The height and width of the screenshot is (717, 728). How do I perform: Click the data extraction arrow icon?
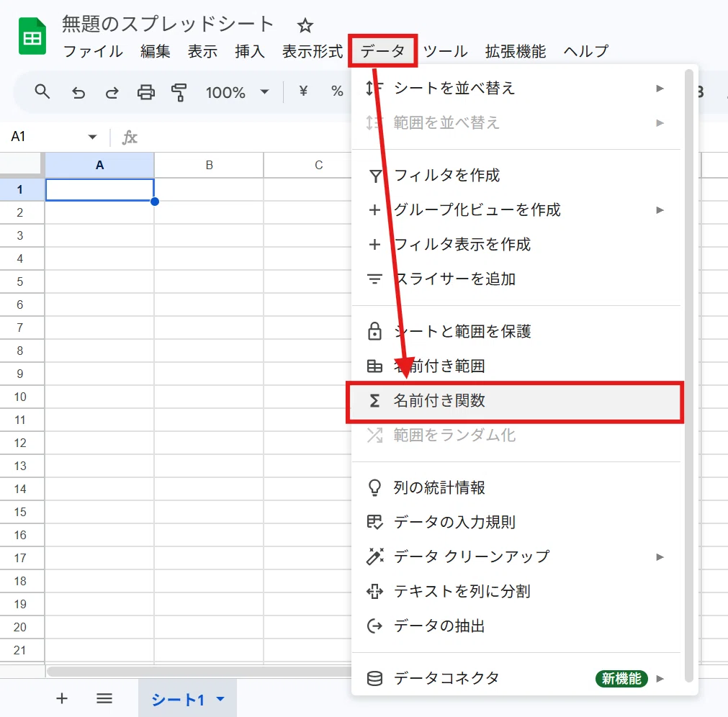[374, 626]
